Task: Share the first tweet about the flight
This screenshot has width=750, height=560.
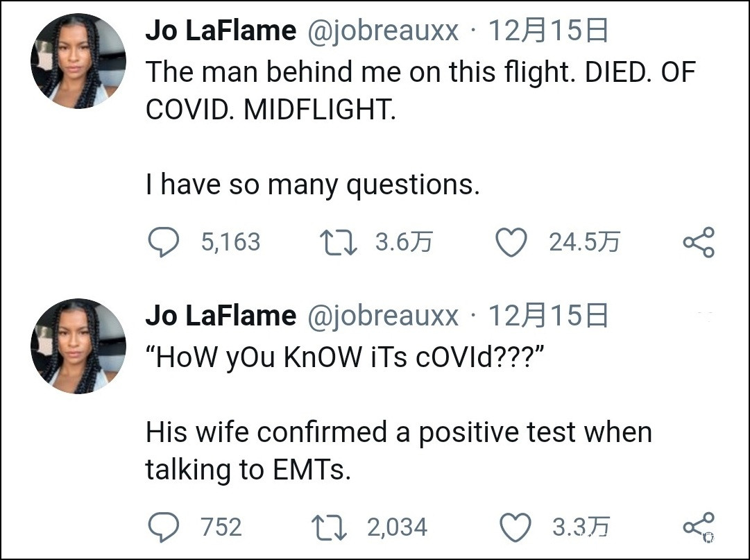Action: tap(698, 242)
